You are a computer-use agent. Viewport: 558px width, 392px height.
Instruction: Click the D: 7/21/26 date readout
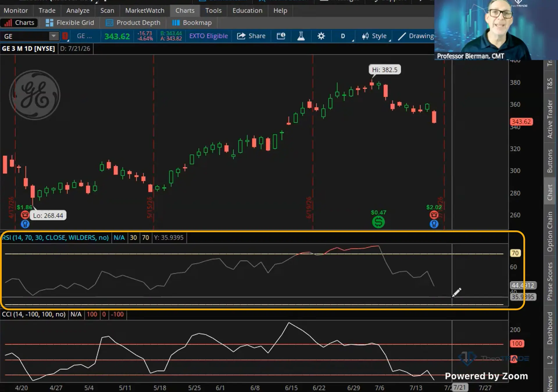[x=75, y=48]
